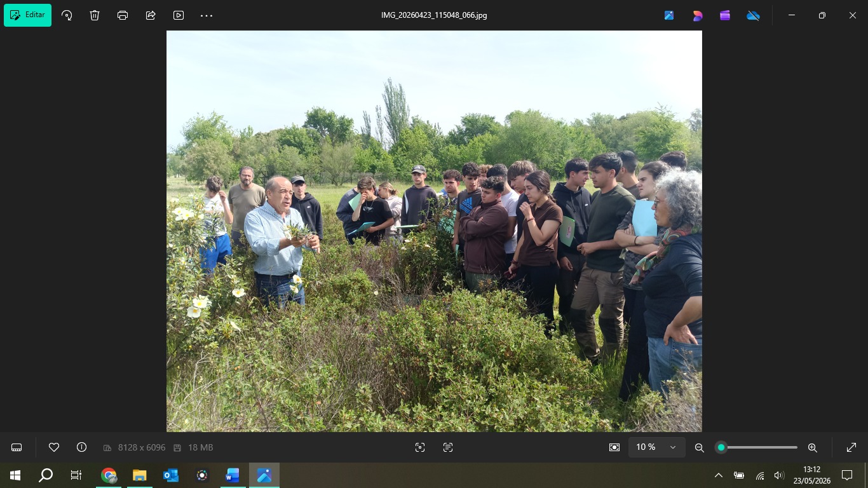Fit the image to window icon
The width and height of the screenshot is (868, 488).
coord(614,447)
